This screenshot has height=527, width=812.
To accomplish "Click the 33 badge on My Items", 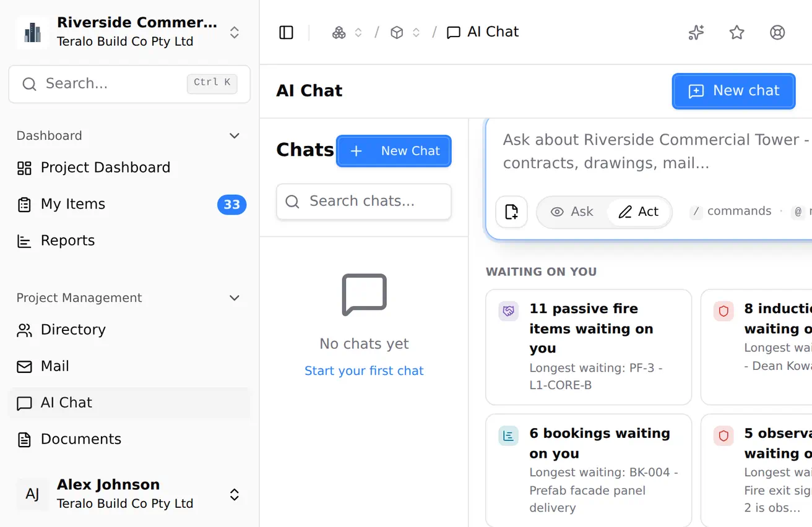I will pyautogui.click(x=232, y=205).
